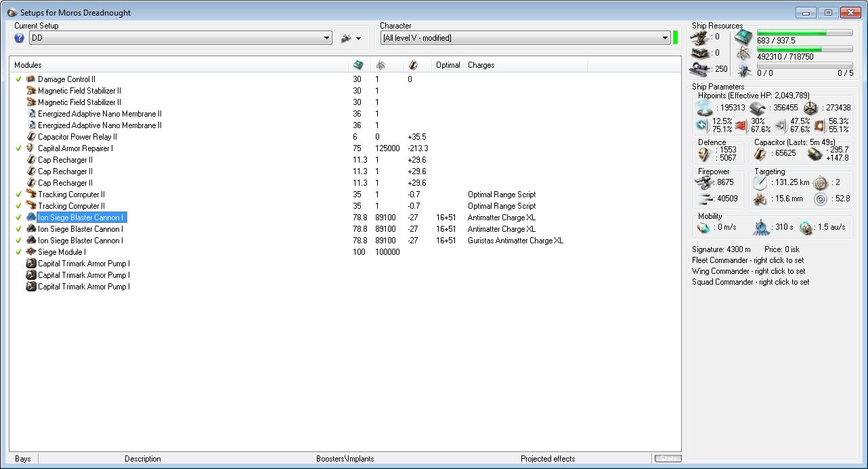
Task: Click the max locked targets icon beside 2
Action: (820, 183)
